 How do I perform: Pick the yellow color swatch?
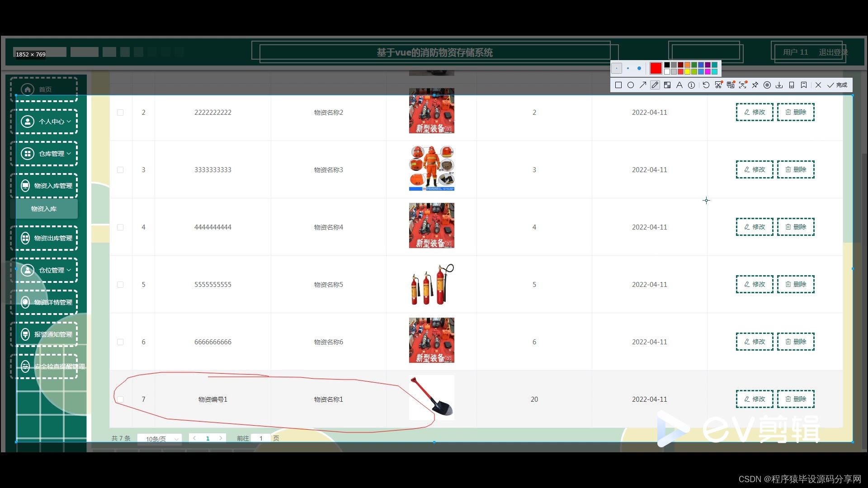point(687,71)
